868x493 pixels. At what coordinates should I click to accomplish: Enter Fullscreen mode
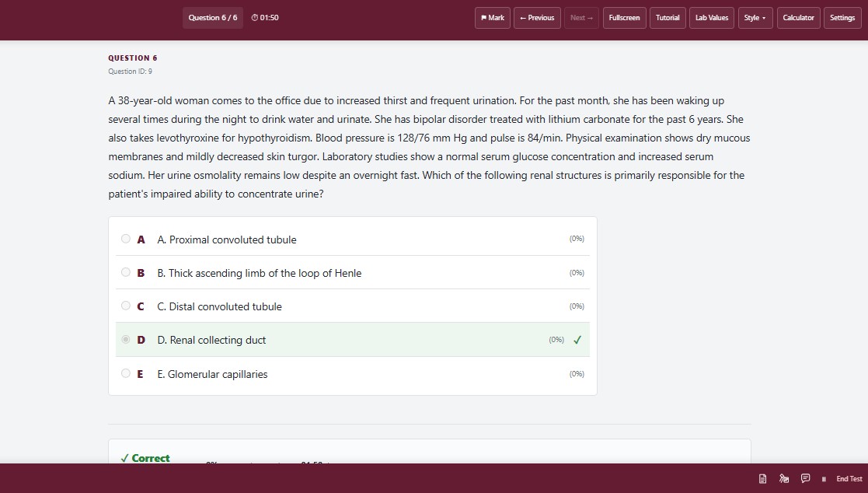625,18
